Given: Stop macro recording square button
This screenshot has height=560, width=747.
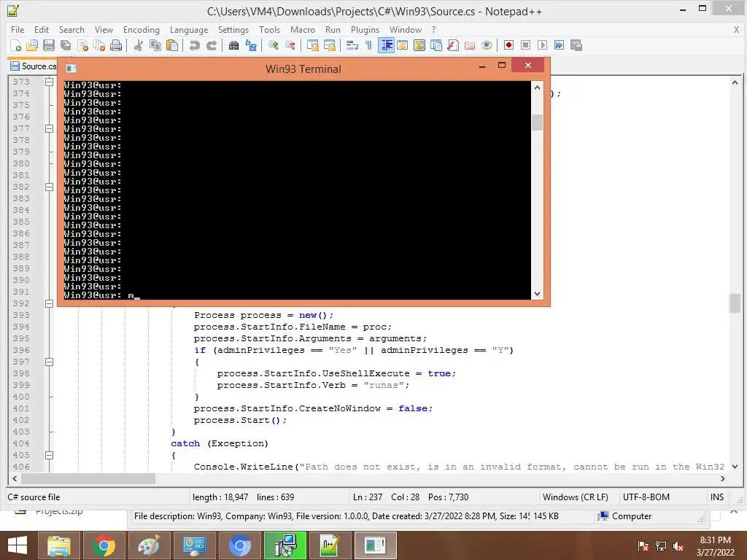Looking at the screenshot, I should click(525, 45).
